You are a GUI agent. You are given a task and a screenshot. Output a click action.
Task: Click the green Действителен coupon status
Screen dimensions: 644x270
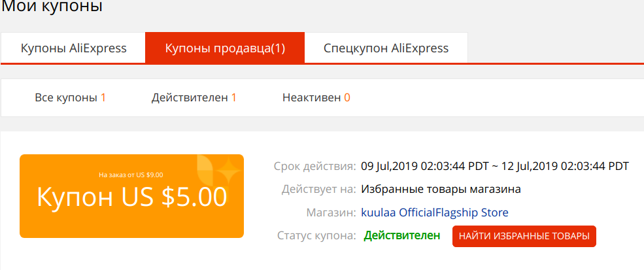coord(401,235)
